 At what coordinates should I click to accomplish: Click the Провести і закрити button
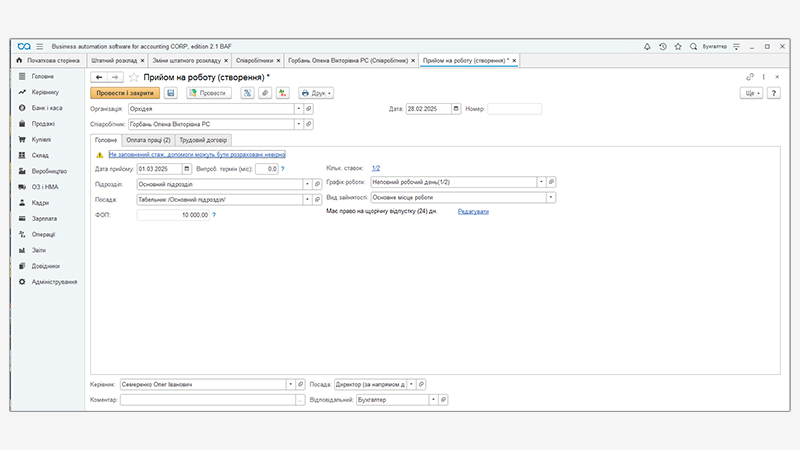click(x=125, y=93)
